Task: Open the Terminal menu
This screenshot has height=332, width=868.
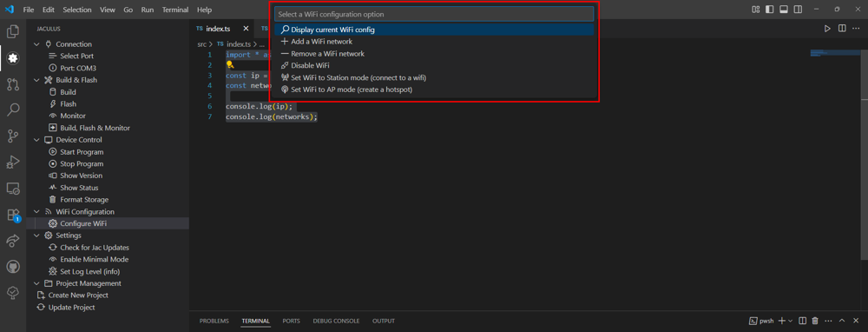Action: coord(175,10)
